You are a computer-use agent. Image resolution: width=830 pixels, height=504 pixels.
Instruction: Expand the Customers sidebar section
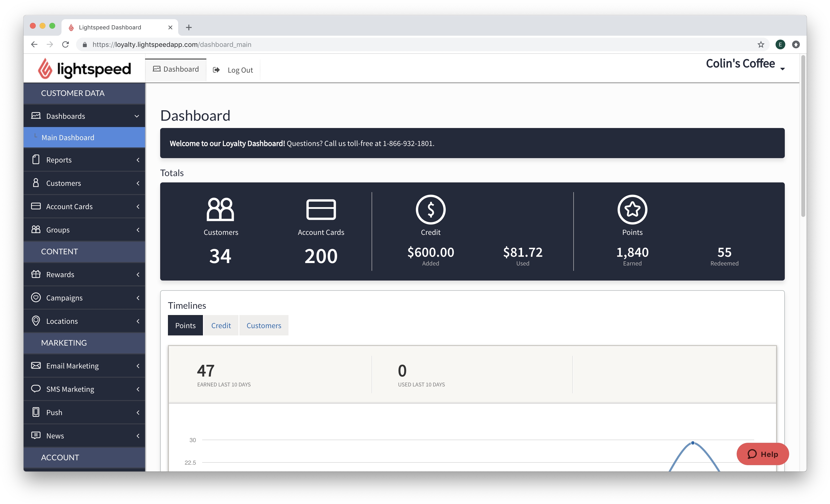coord(138,183)
